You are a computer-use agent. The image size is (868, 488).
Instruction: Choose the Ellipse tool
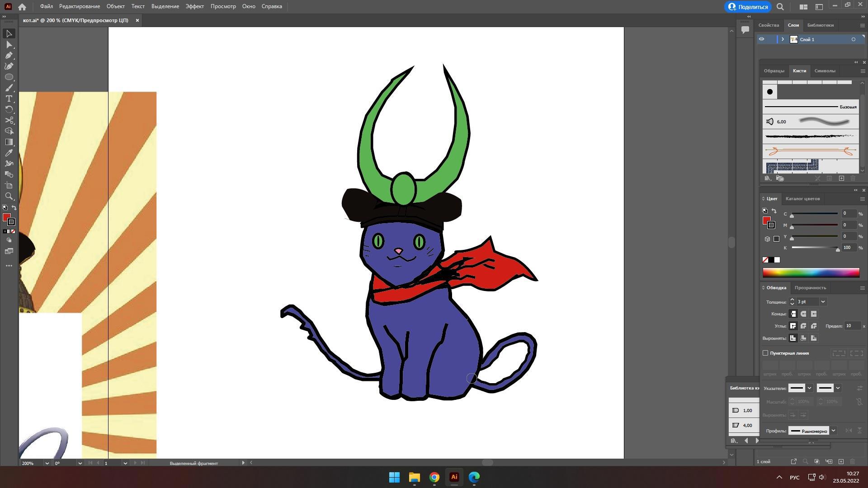pyautogui.click(x=9, y=77)
